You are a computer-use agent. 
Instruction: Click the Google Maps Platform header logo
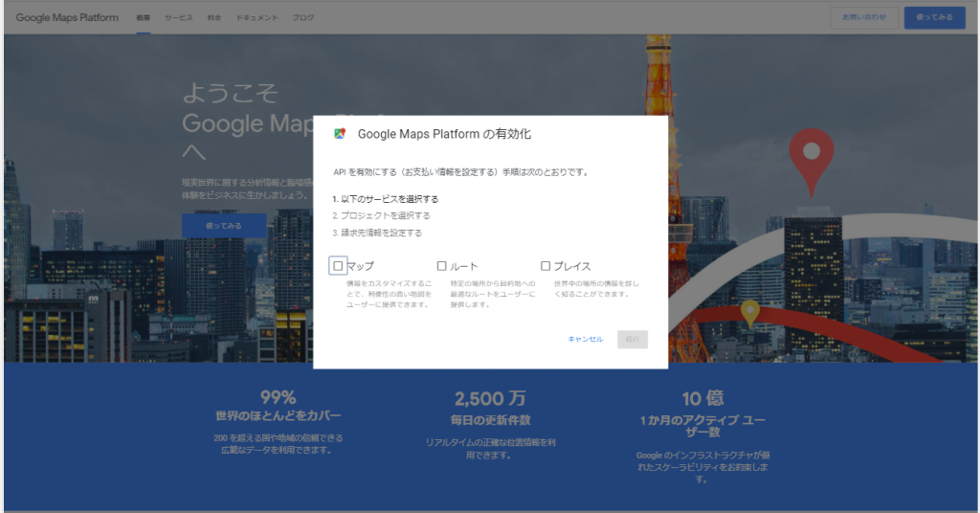[x=67, y=17]
